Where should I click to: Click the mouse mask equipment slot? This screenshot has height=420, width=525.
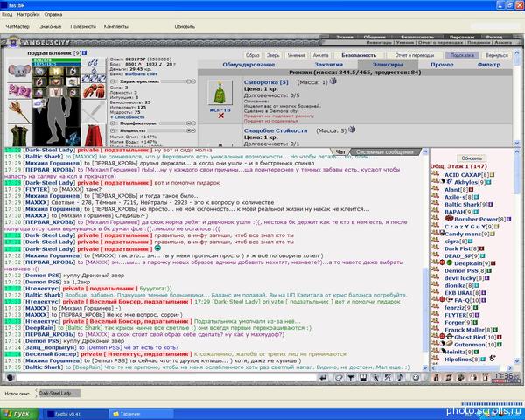tap(19, 70)
